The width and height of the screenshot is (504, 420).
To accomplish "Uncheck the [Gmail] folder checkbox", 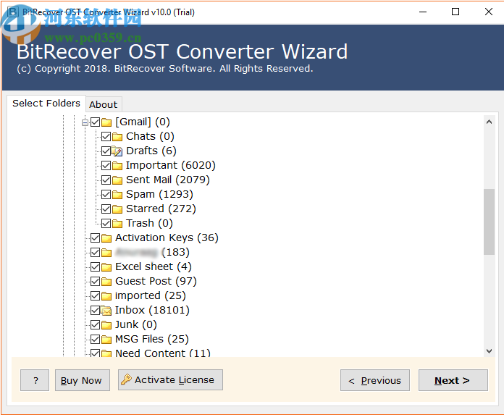I will tap(95, 122).
